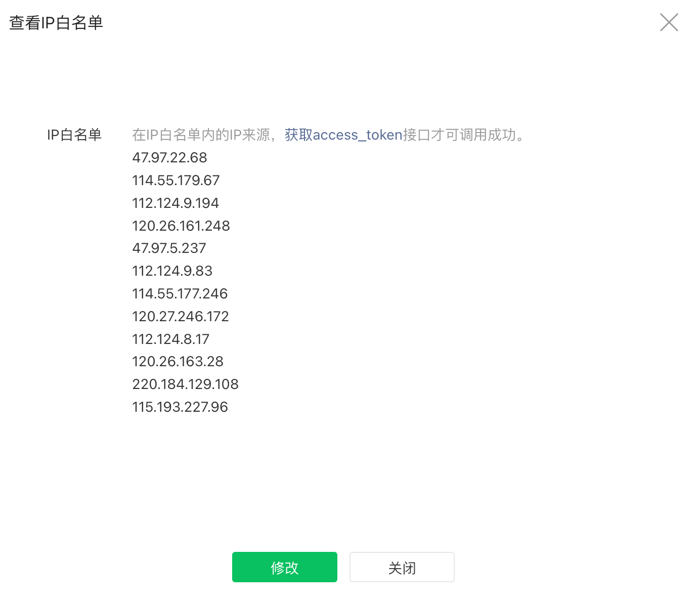The image size is (700, 605).
Task: Click IP address 115.193.227.96
Action: [x=180, y=407]
